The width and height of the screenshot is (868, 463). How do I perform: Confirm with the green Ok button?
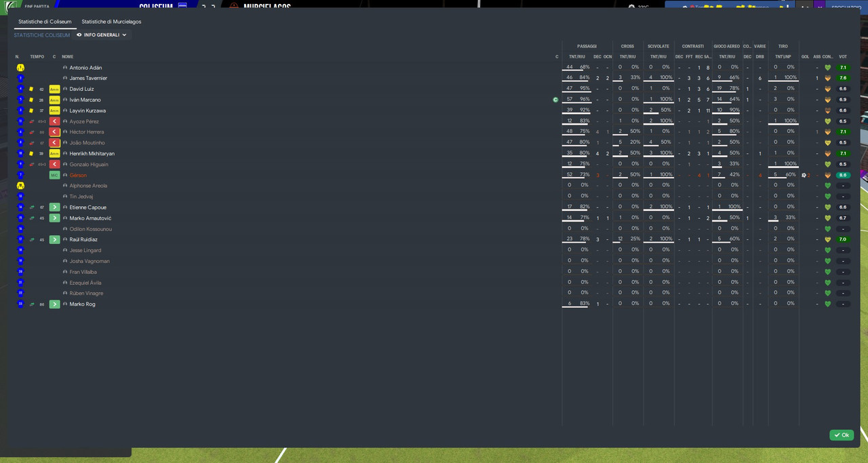[842, 435]
